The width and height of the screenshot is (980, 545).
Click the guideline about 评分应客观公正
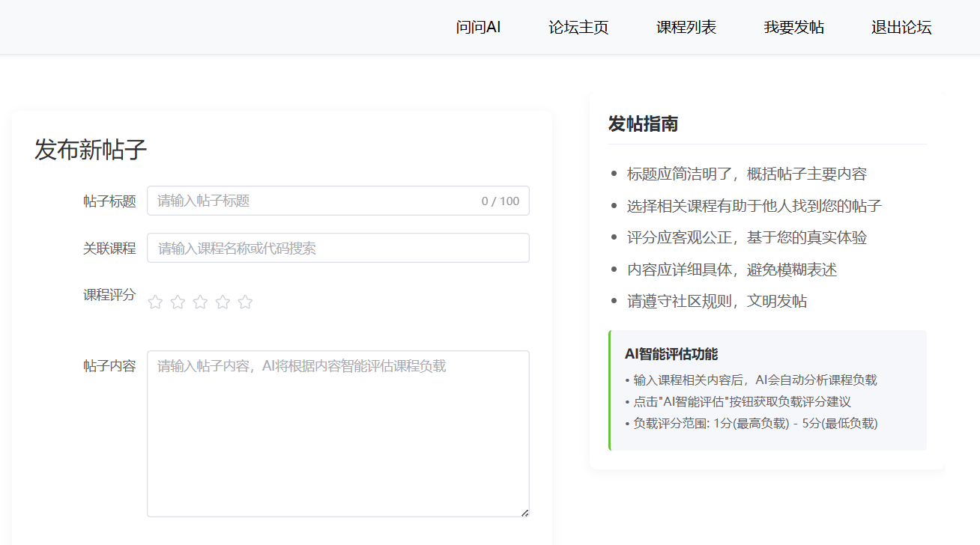point(749,237)
